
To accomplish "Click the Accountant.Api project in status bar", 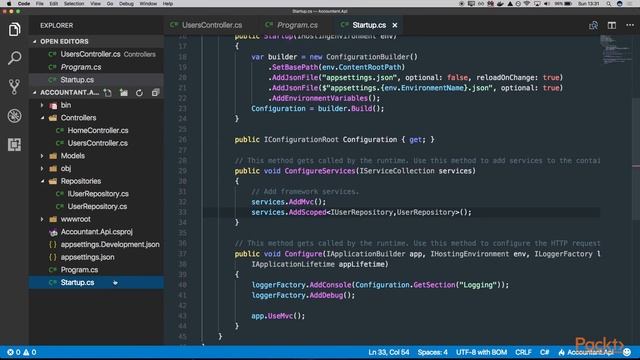I will coord(586,352).
